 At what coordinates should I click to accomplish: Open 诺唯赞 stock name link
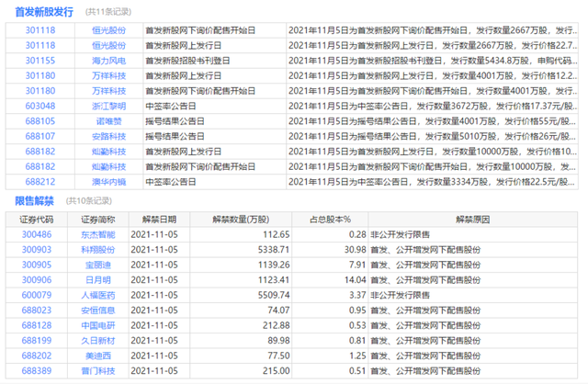[108, 121]
